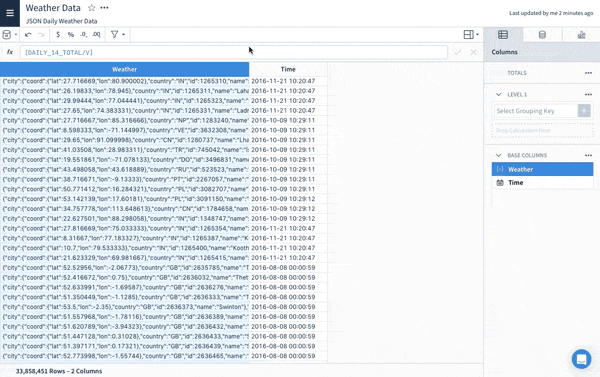This screenshot has height=377, width=600.
Task: Click the Select Grouping Key field
Action: (x=535, y=111)
